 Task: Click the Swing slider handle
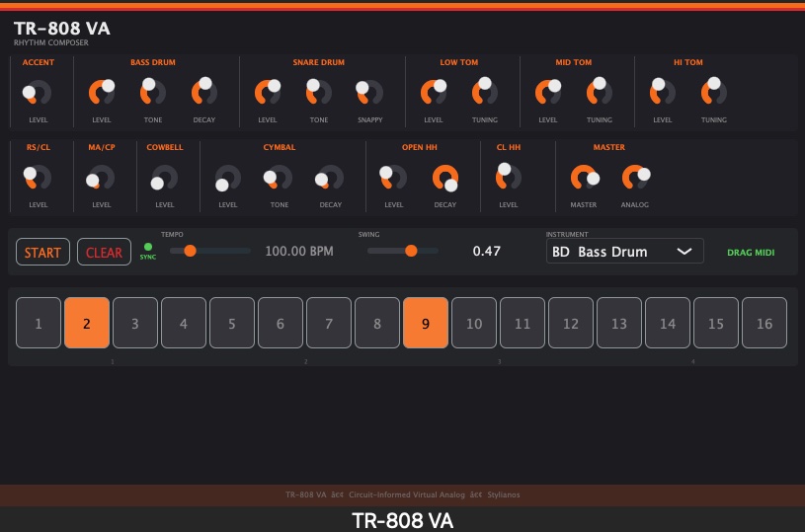click(x=411, y=251)
